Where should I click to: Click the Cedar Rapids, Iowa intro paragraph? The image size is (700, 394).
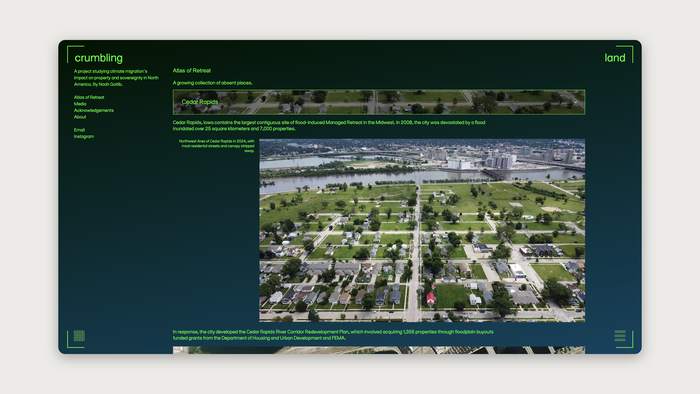coord(329,125)
